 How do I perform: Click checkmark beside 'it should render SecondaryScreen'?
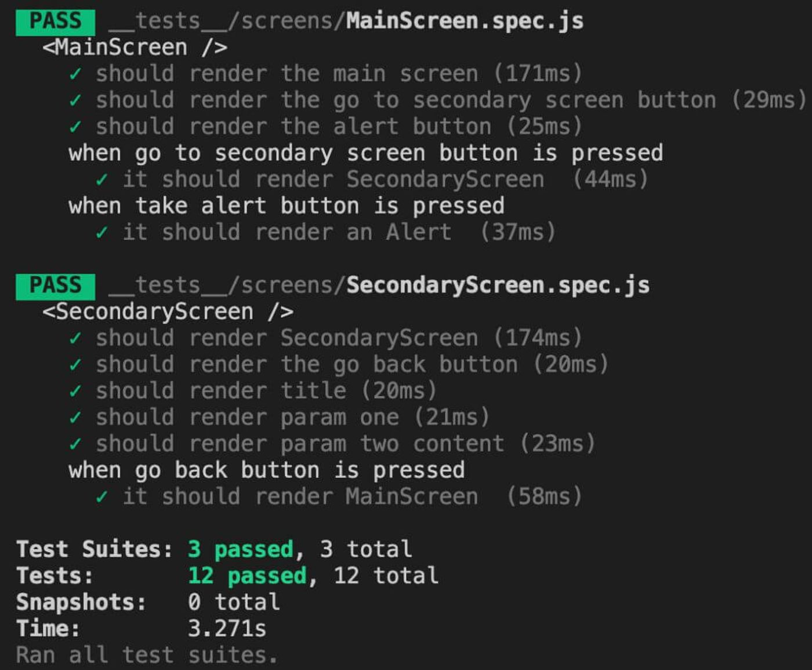coord(101,180)
